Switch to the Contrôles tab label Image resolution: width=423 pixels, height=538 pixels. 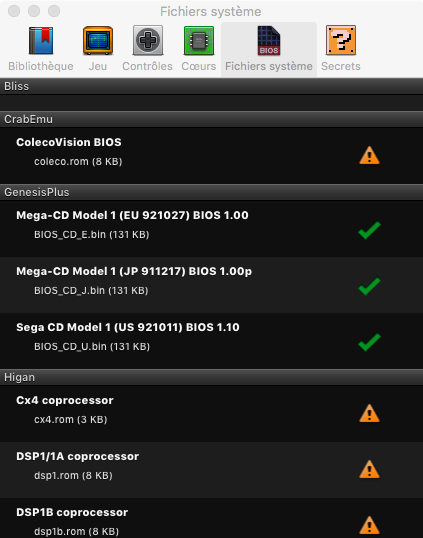point(148,66)
